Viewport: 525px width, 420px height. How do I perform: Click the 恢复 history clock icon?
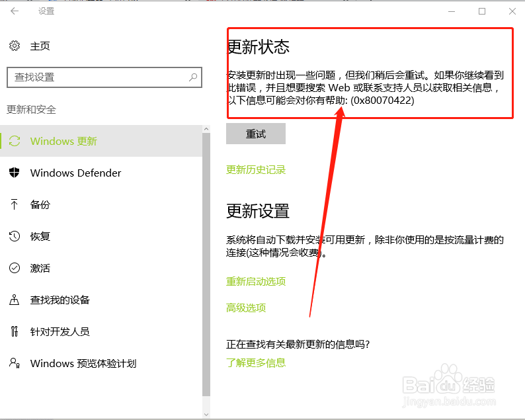coord(15,236)
